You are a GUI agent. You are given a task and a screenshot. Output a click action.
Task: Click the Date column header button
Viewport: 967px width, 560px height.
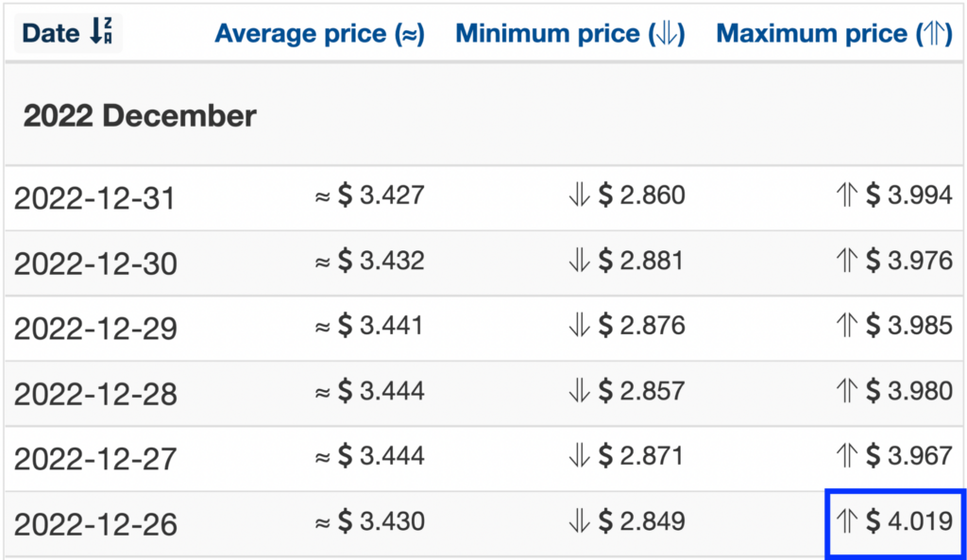coord(68,32)
